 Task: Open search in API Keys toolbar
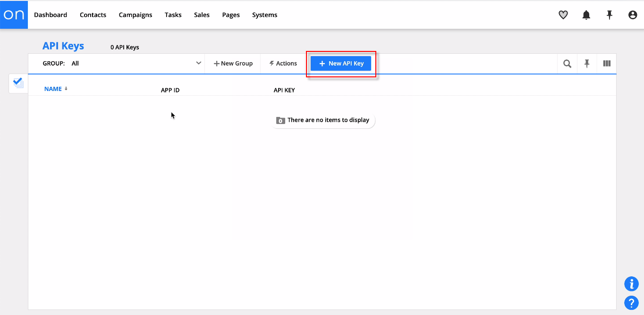tap(567, 64)
